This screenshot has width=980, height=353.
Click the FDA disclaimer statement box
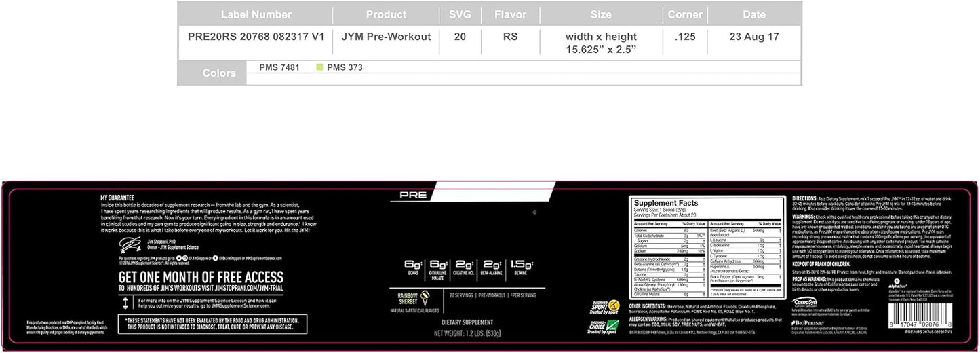[212, 324]
